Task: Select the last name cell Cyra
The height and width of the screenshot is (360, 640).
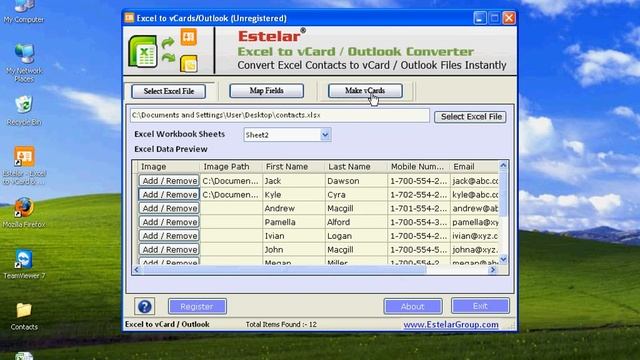Action: pos(356,195)
